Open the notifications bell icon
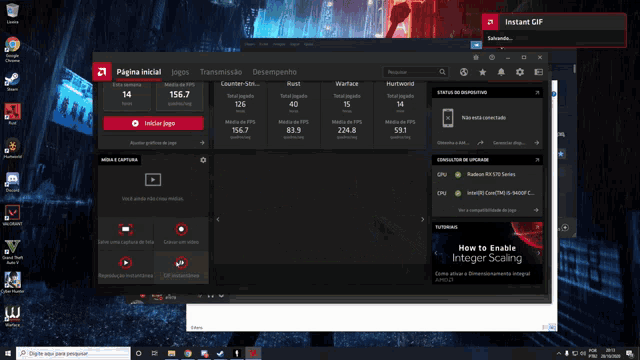Image resolution: width=640 pixels, height=360 pixels. 501,72
